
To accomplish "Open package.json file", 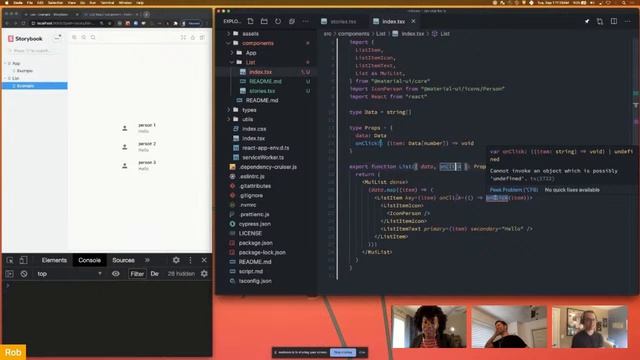I will tap(256, 242).
